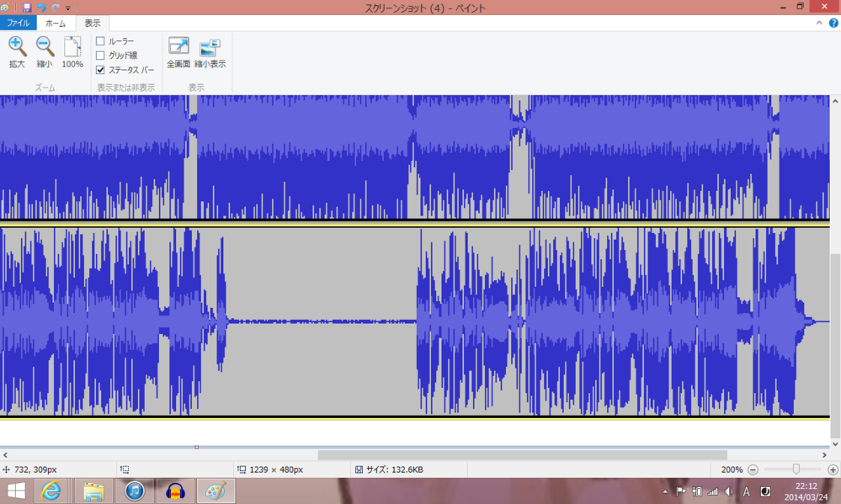Screen dimensions: 841x504
Task: Enable the ルーラー checkbox
Action: [100, 40]
